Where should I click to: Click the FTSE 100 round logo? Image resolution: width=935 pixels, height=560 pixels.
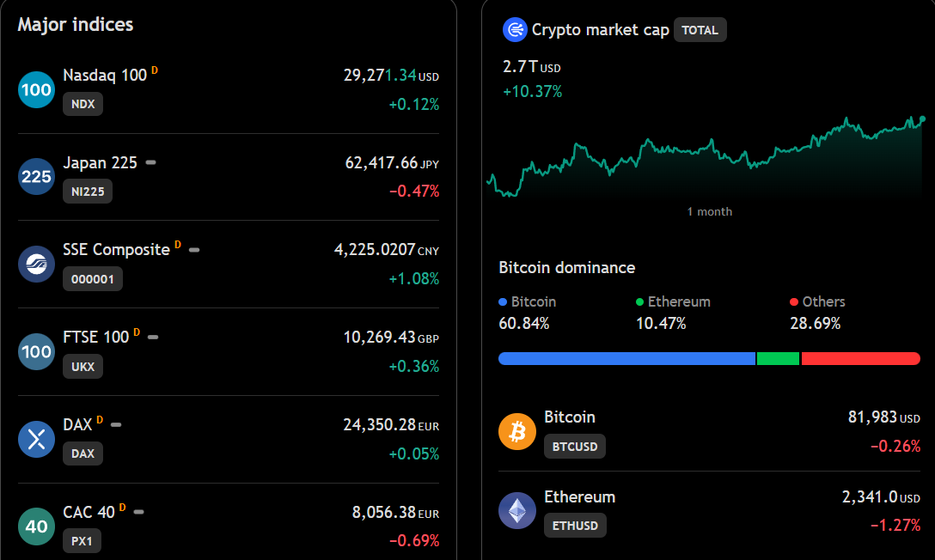coord(36,351)
